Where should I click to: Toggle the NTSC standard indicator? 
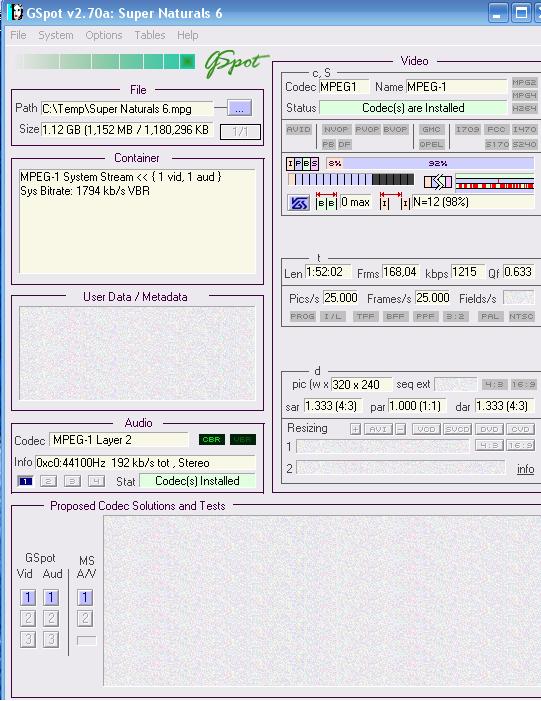tap(521, 316)
